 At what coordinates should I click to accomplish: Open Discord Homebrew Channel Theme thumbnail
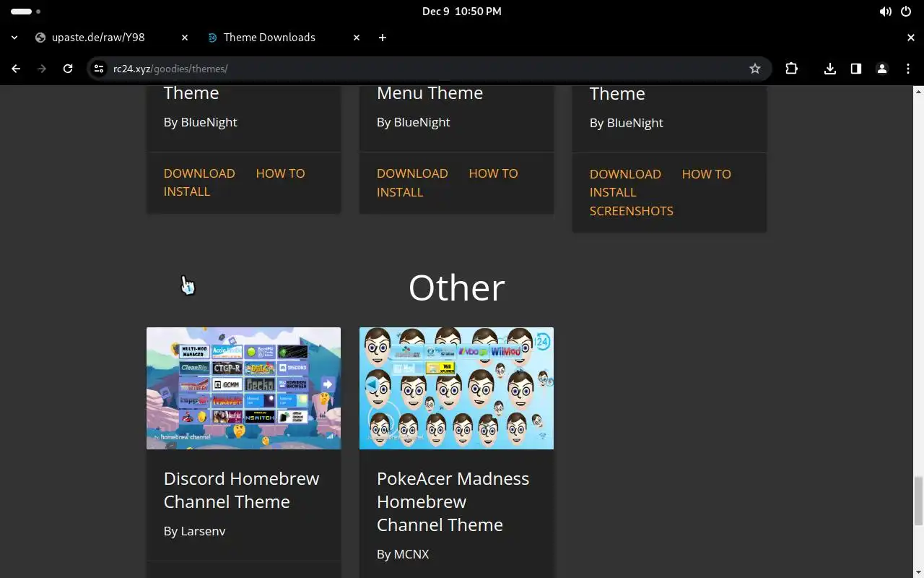pyautogui.click(x=243, y=388)
